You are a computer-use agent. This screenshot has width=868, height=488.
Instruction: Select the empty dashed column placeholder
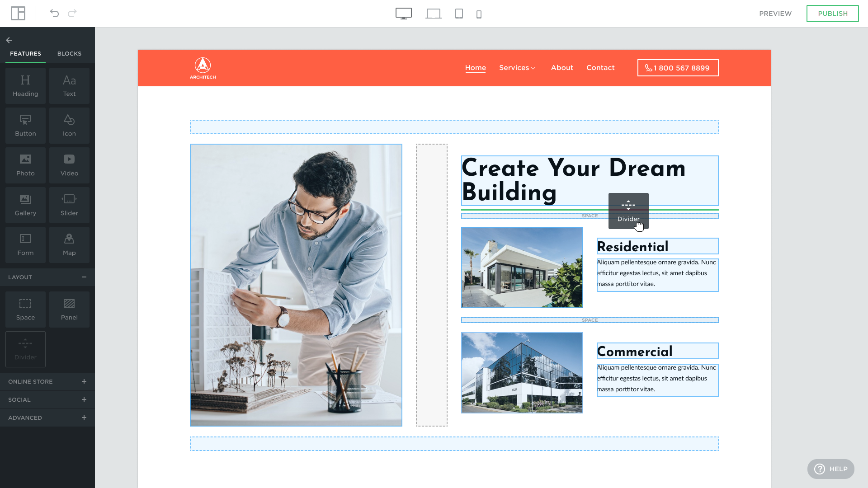(432, 285)
